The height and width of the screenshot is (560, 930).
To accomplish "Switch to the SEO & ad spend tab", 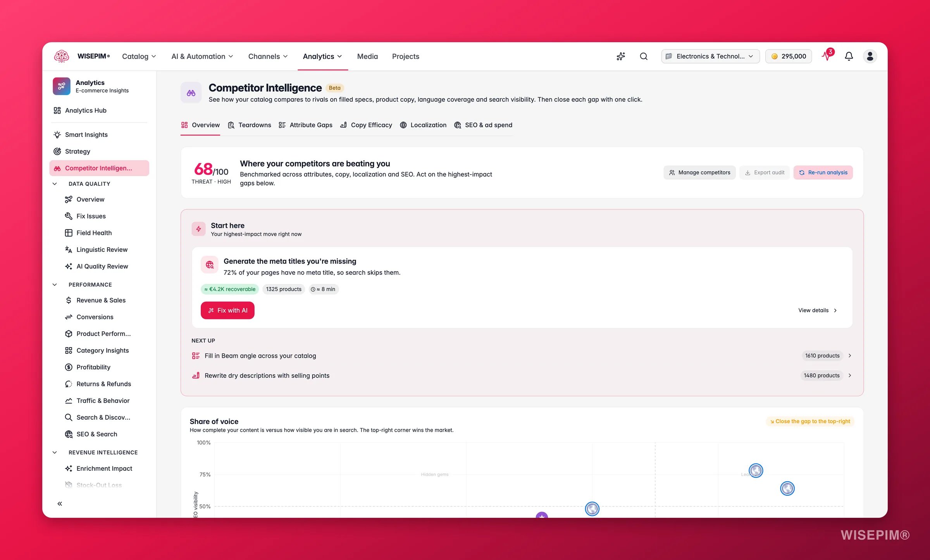I will 483,125.
